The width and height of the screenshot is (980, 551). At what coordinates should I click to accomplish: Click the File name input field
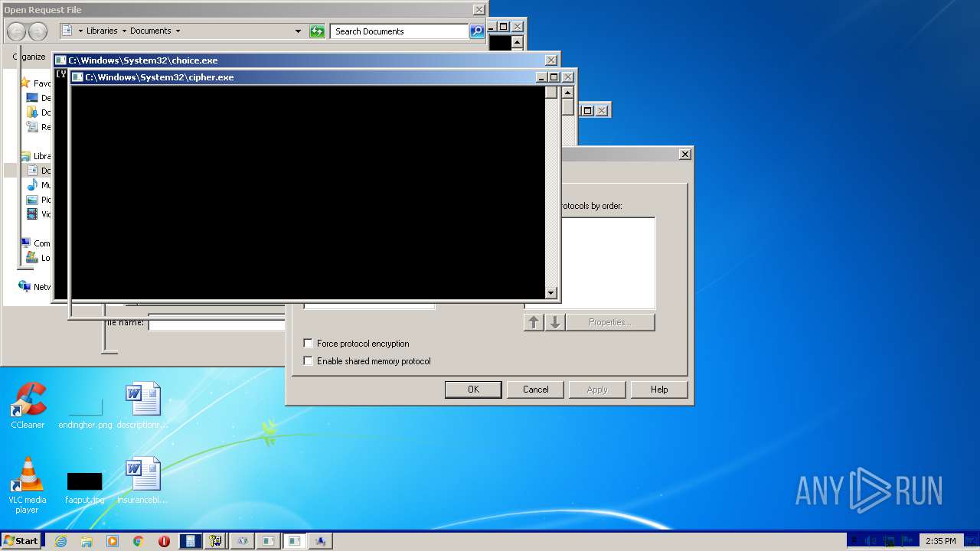click(x=216, y=324)
